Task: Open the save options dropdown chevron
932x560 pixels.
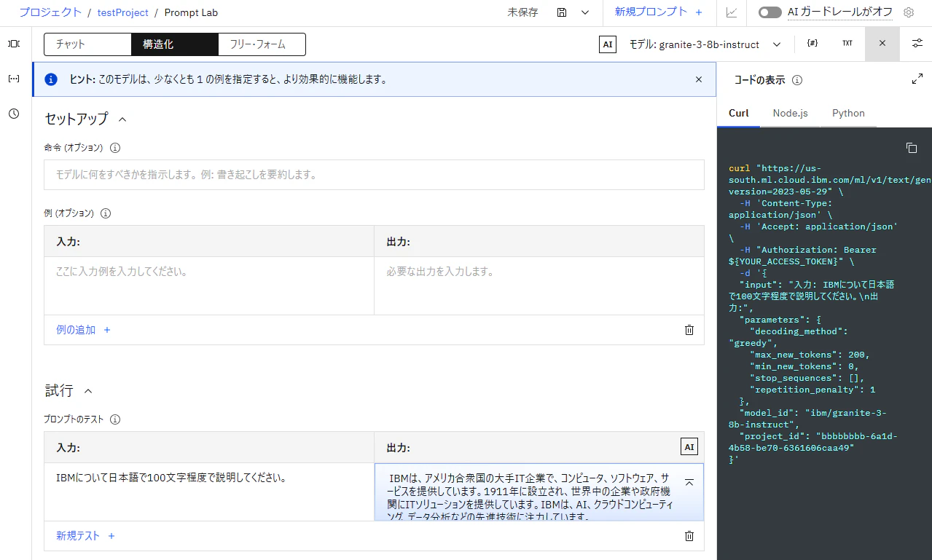Action: (x=585, y=12)
